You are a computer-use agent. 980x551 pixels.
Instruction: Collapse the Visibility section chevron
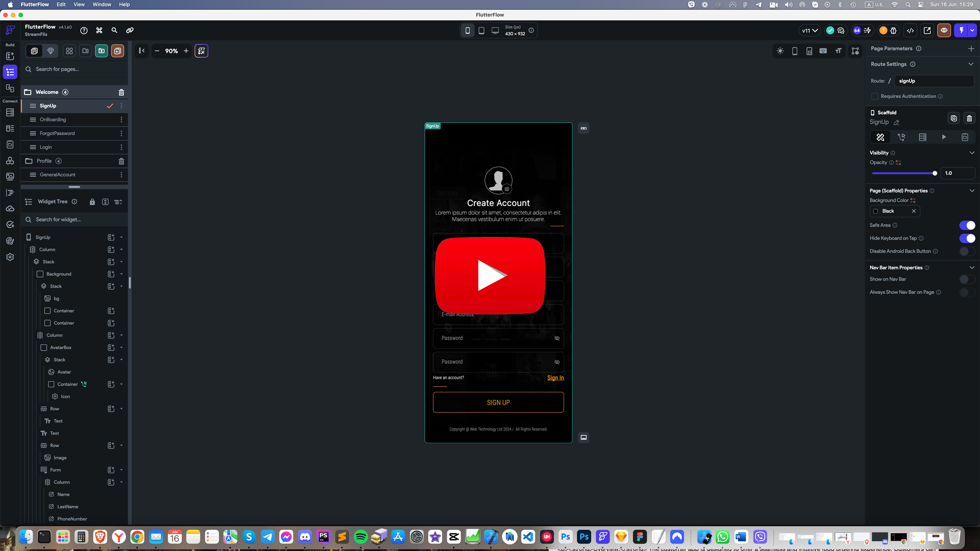point(972,153)
